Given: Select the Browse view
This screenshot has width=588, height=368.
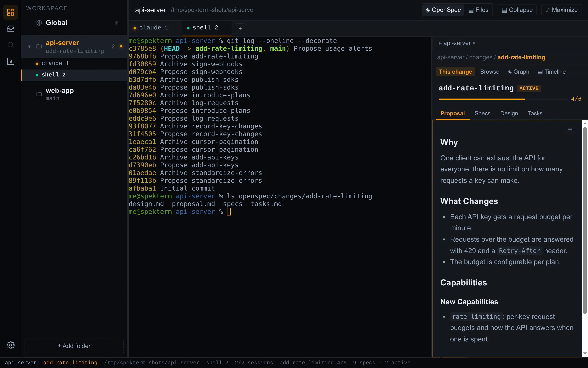Looking at the screenshot, I should (x=490, y=72).
